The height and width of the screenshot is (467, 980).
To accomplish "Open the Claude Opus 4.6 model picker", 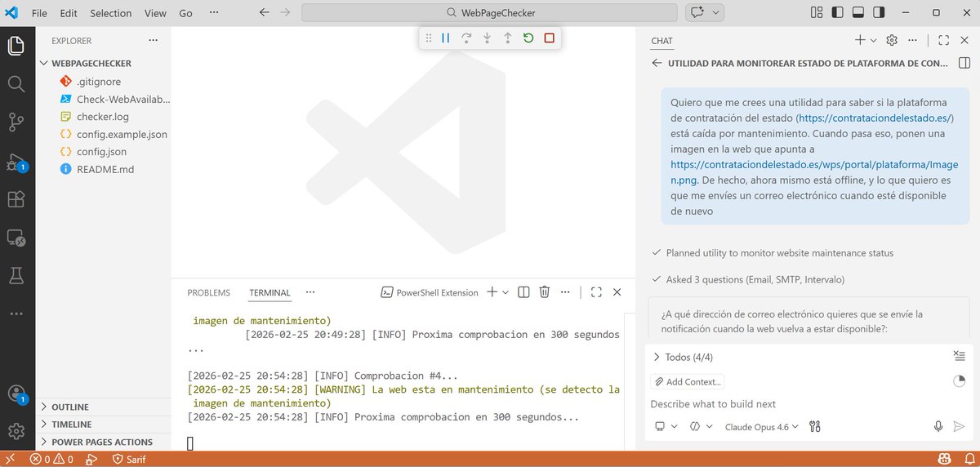I will pos(761,426).
